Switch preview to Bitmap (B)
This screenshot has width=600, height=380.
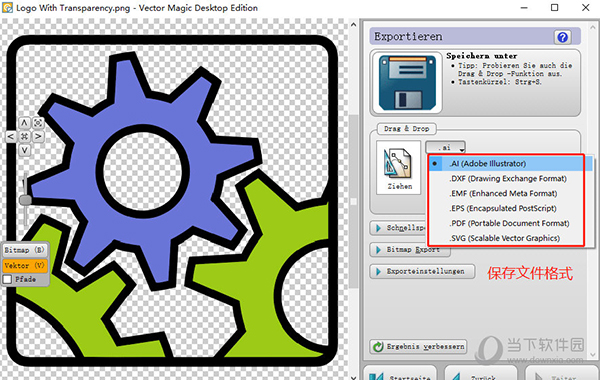(x=24, y=250)
